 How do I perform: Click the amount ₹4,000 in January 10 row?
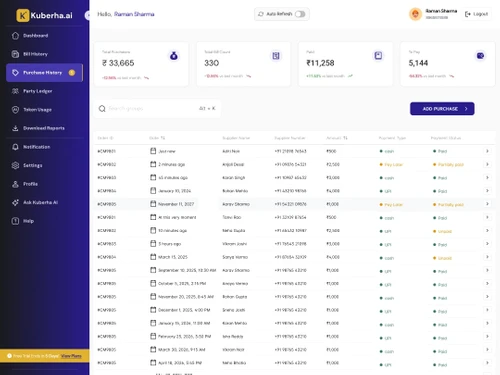(333, 191)
